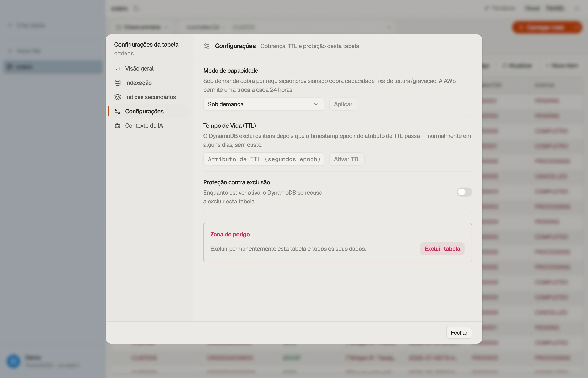
Task: Click the database icon beside Indexação
Action: [x=118, y=83]
